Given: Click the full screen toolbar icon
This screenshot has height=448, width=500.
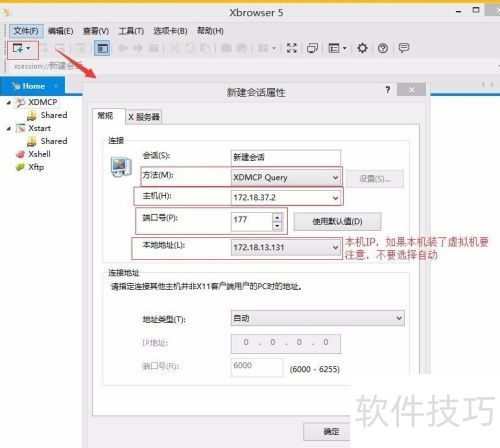Looking at the screenshot, I should coord(292,48).
